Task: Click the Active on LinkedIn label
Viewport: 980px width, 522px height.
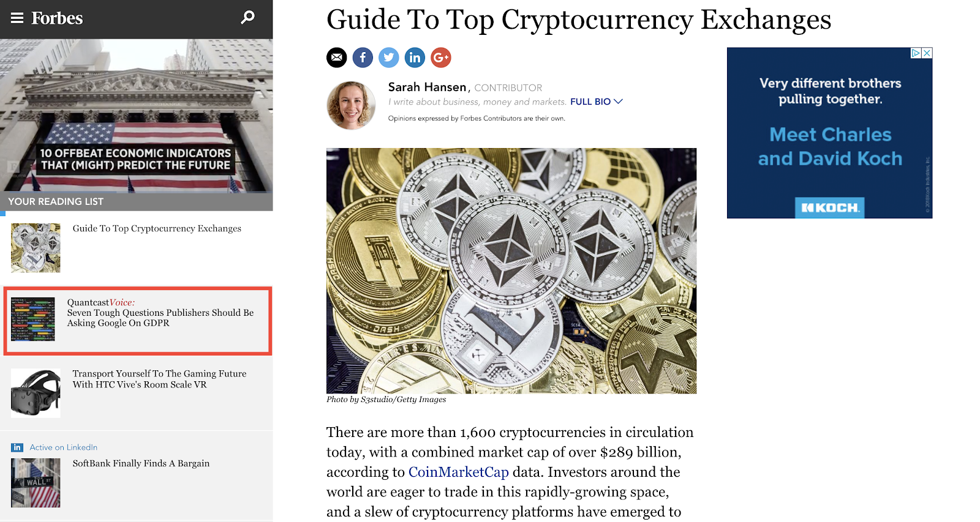Action: (x=63, y=447)
